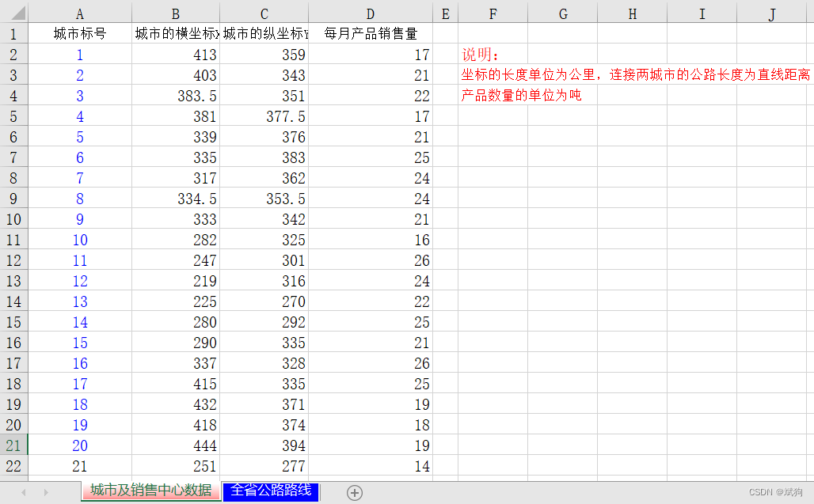Go to previous sheet with left arrow
The width and height of the screenshot is (814, 504).
tap(24, 492)
